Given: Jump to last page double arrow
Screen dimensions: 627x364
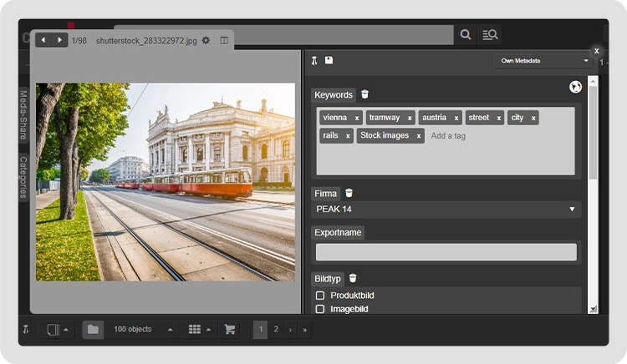Looking at the screenshot, I should 304,330.
